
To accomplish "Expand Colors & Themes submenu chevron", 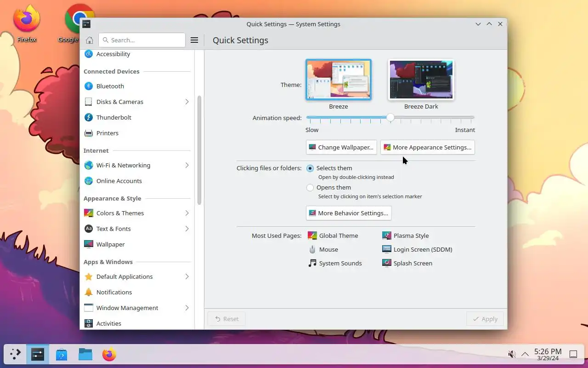I will tap(187, 213).
